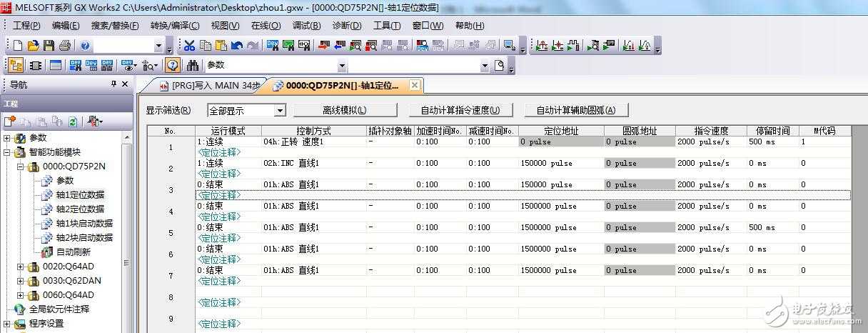Select 自动刷新 in project tree

click(74, 252)
